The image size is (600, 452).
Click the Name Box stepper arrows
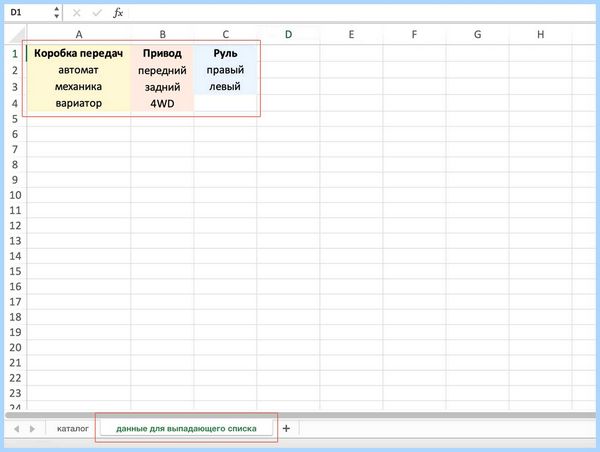click(x=57, y=13)
